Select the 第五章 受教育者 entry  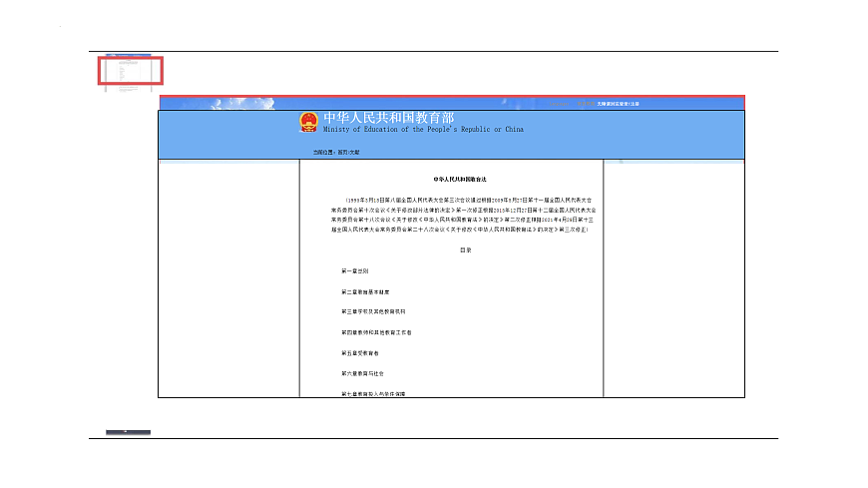[360, 353]
